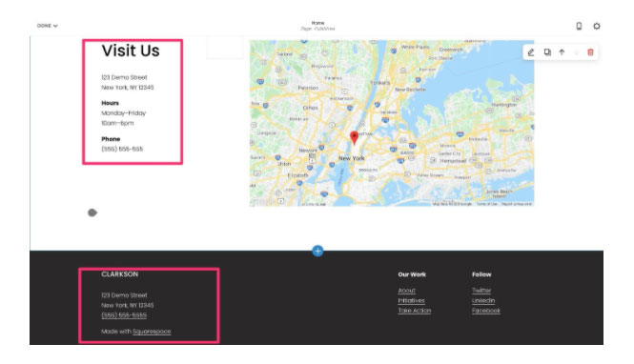Open the About footer link
This screenshot has height=364, width=634.
pos(406,291)
